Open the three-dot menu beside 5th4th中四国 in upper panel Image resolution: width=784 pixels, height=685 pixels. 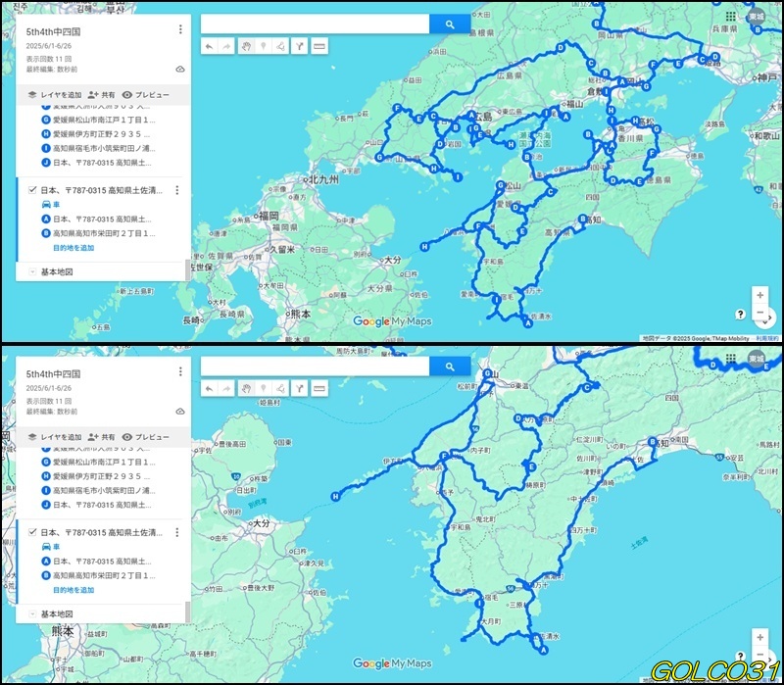(x=180, y=29)
